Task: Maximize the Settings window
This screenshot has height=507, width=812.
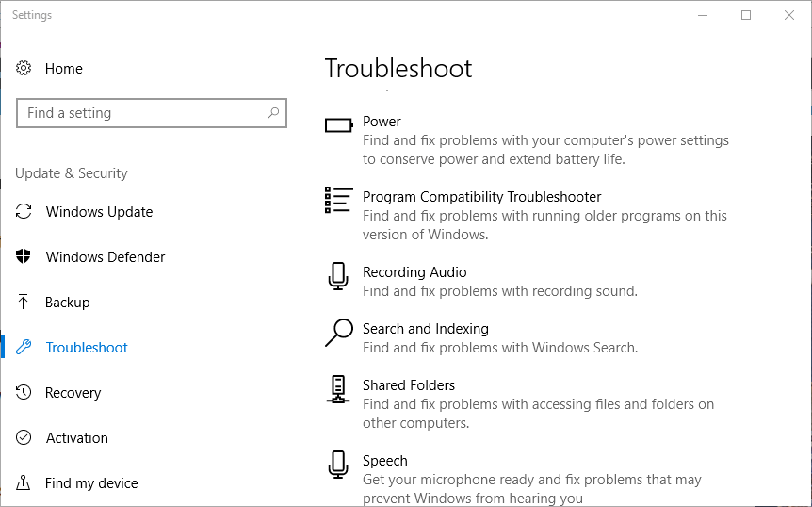Action: click(746, 15)
